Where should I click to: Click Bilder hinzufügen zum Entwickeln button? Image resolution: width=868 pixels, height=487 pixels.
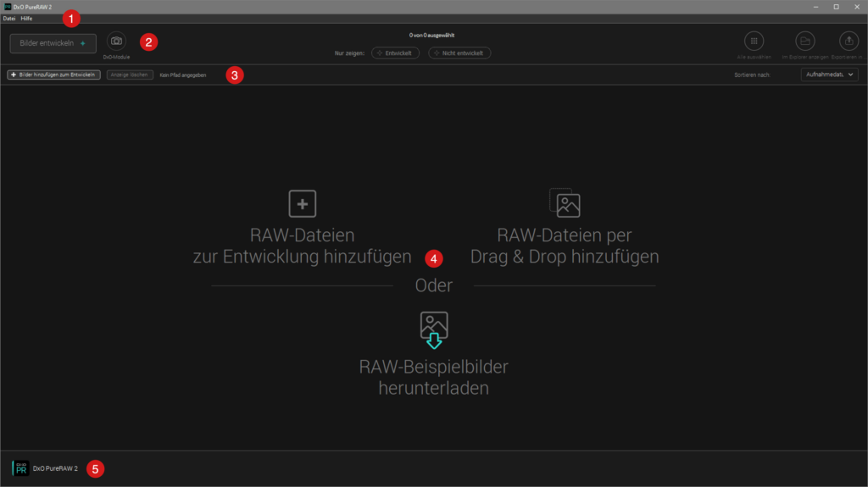53,75
